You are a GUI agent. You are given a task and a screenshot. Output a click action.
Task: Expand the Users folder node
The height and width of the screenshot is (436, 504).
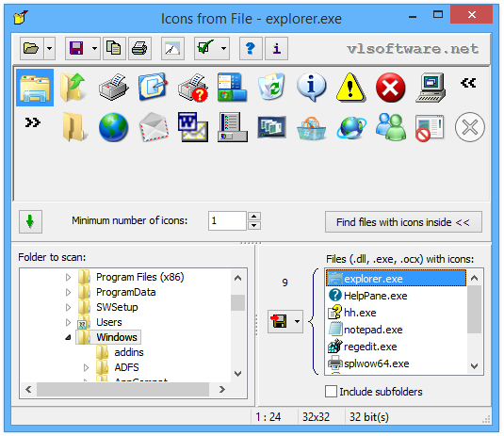[68, 322]
